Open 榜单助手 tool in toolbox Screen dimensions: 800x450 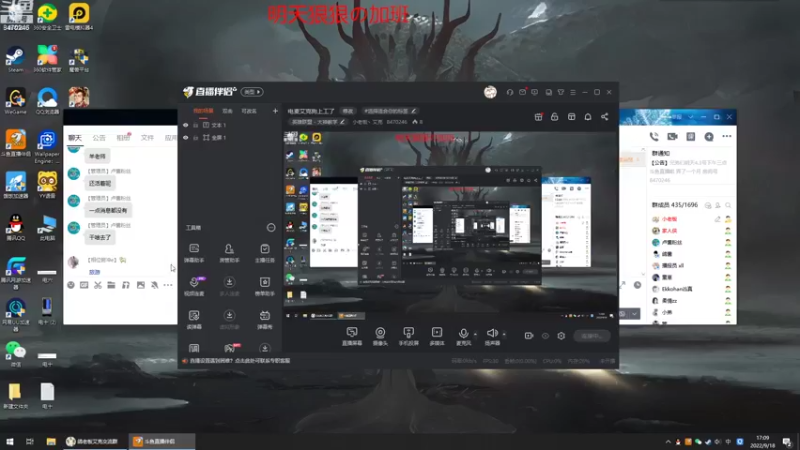tap(264, 286)
